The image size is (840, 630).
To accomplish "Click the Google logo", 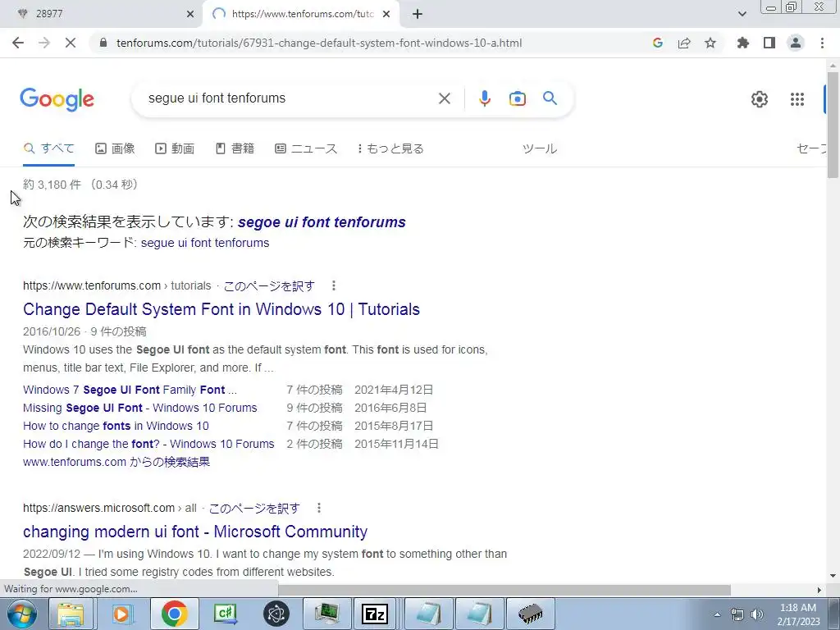I will (57, 99).
